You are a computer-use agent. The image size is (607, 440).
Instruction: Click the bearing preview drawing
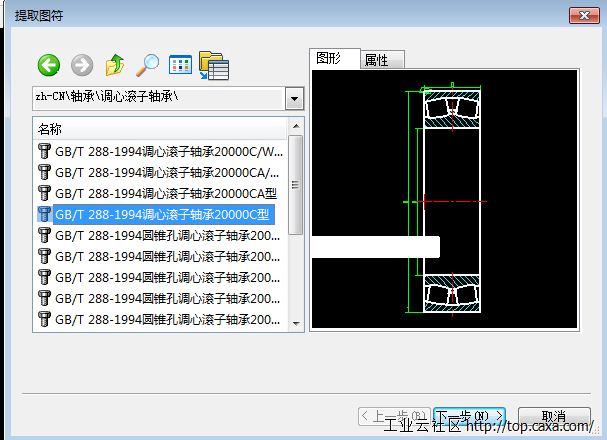445,199
